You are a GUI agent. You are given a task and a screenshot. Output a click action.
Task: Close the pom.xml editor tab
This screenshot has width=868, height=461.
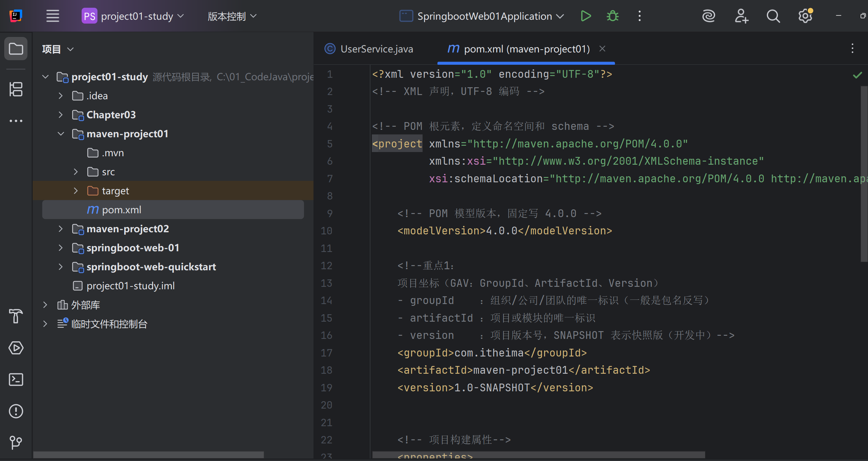tap(602, 49)
